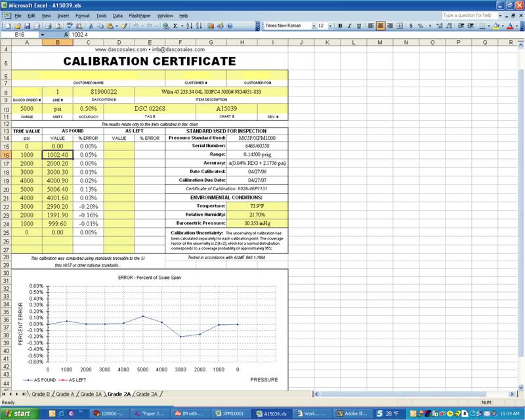The width and height of the screenshot is (525, 420).
Task: Expand the font size 12 dropdown
Action: pyautogui.click(x=331, y=26)
